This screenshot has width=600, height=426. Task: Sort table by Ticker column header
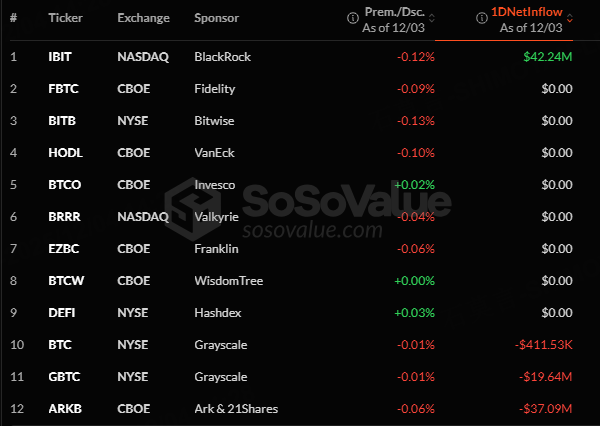point(65,19)
